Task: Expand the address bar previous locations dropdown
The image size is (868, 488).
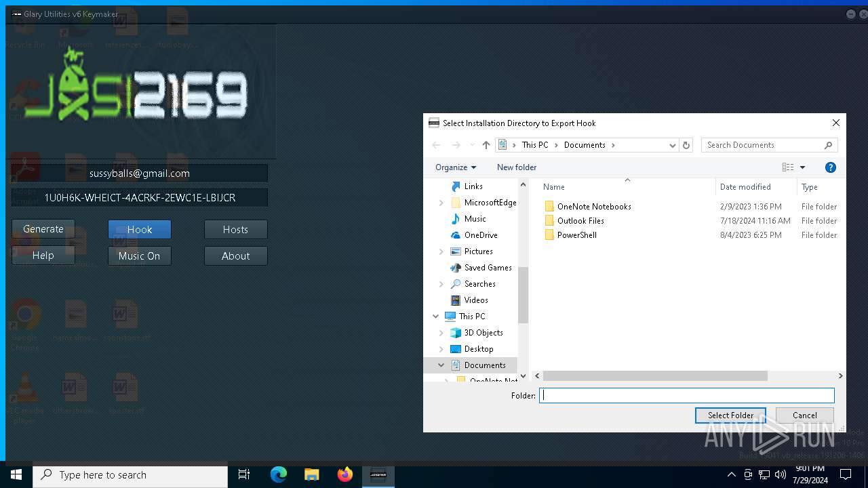Action: pyautogui.click(x=672, y=145)
